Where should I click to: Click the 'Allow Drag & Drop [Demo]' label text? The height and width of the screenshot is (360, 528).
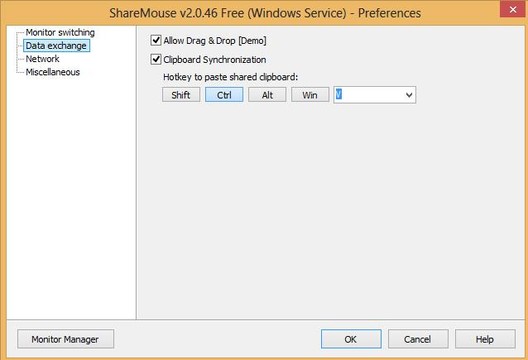click(215, 41)
